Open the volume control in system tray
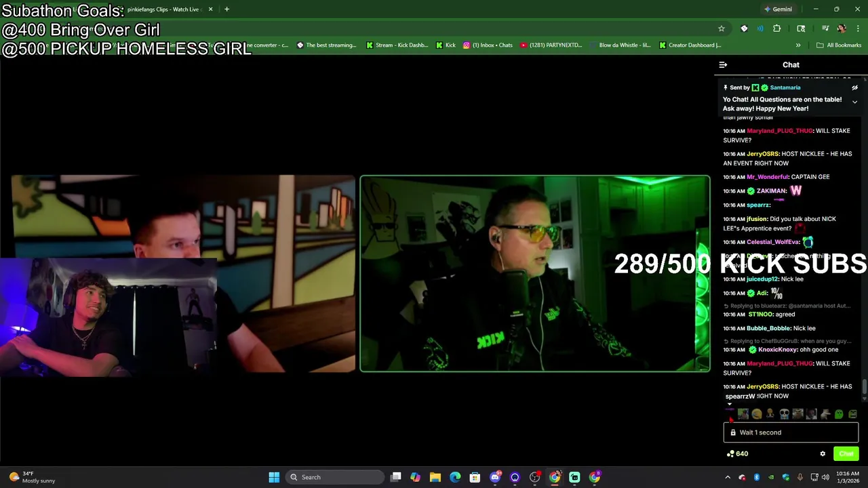The width and height of the screenshot is (868, 488). pos(827,477)
